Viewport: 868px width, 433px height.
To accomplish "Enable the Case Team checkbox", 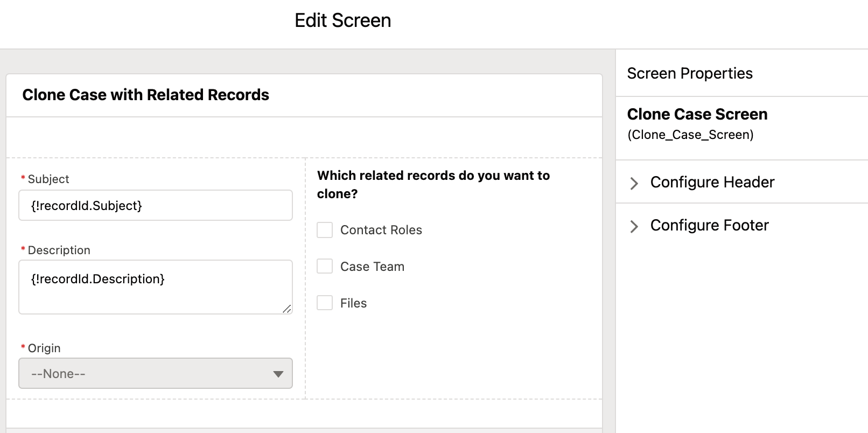I will click(x=325, y=266).
